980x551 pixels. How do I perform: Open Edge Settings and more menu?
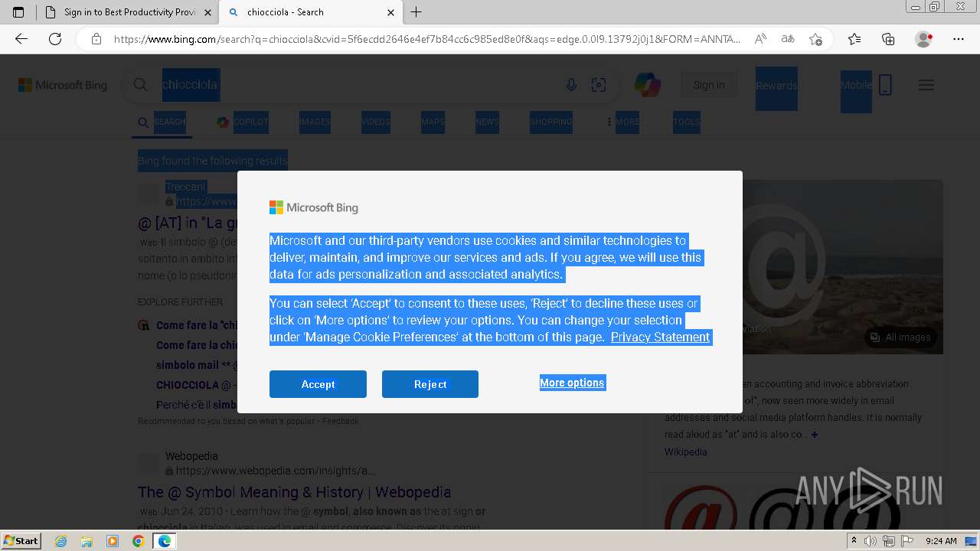[959, 39]
